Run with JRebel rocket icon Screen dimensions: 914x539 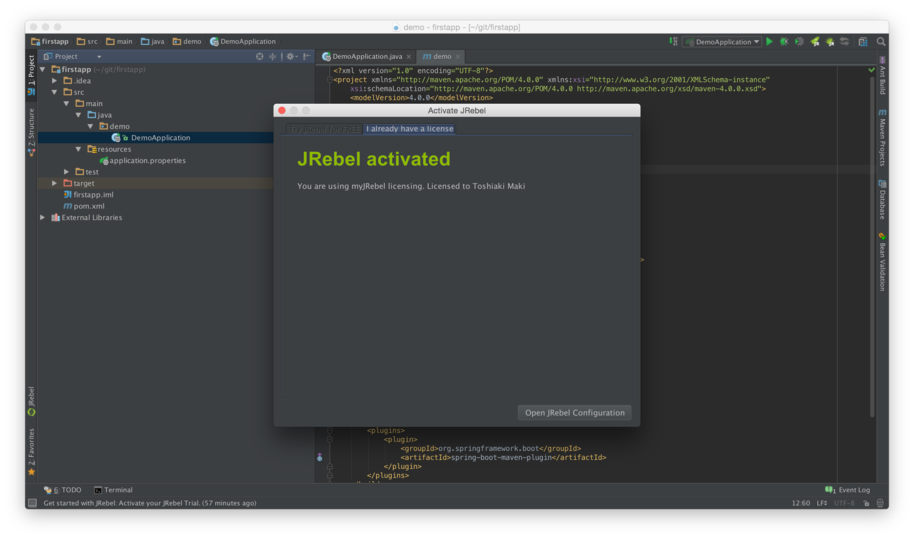815,42
